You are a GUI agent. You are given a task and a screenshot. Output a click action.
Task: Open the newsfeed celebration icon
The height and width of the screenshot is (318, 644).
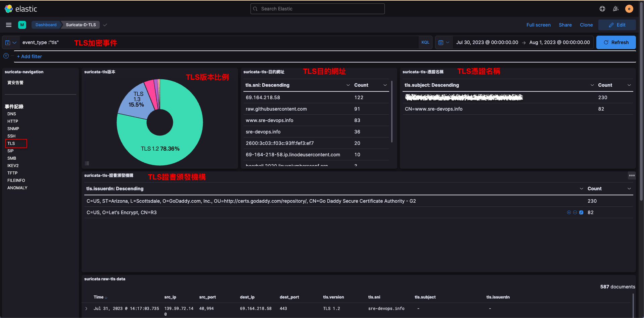[x=616, y=9]
